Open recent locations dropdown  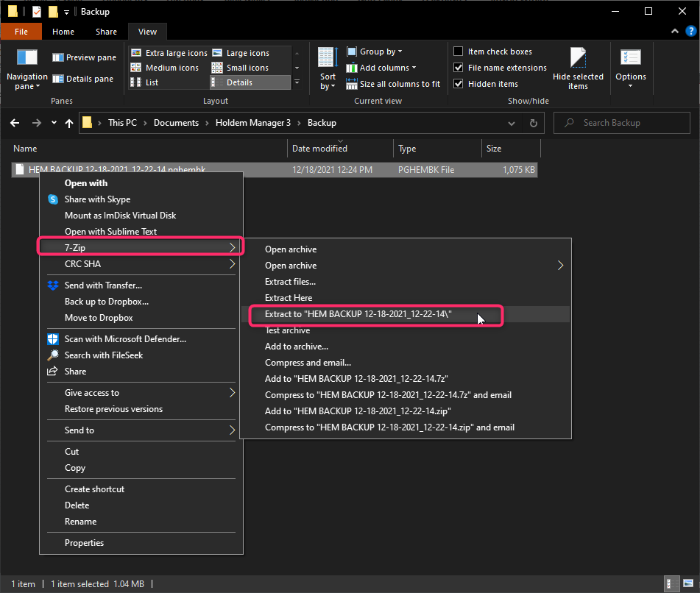point(54,123)
